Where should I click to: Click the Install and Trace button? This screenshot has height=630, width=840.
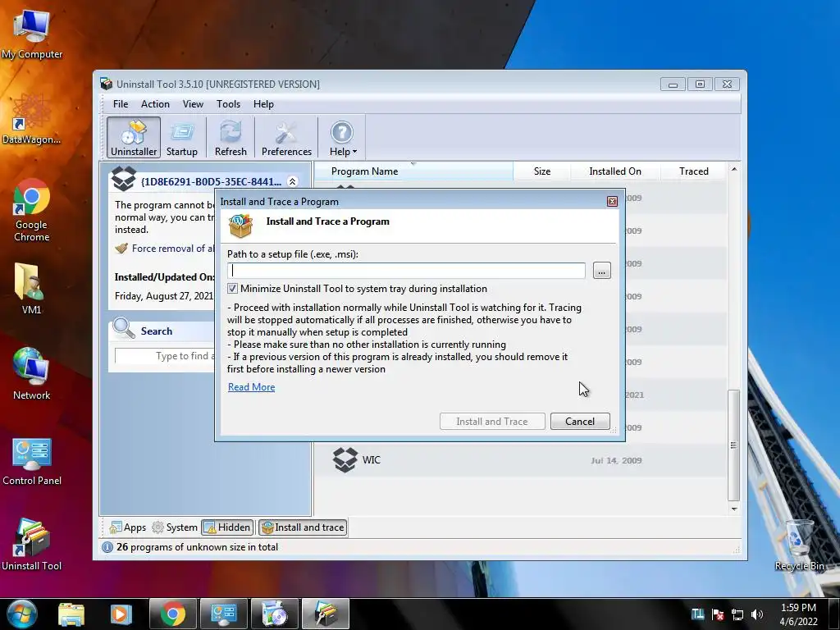[492, 421]
